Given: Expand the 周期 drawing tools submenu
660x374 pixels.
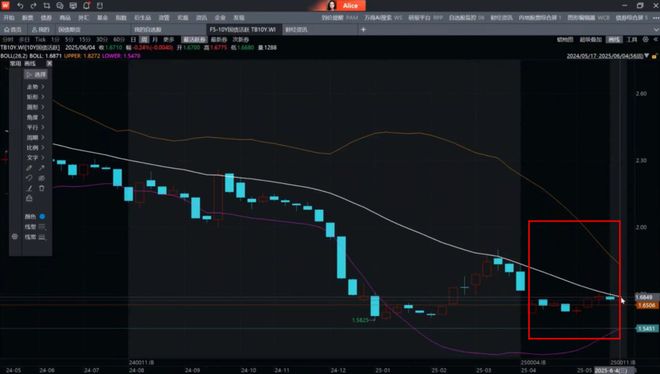Looking at the screenshot, I should click(x=35, y=137).
